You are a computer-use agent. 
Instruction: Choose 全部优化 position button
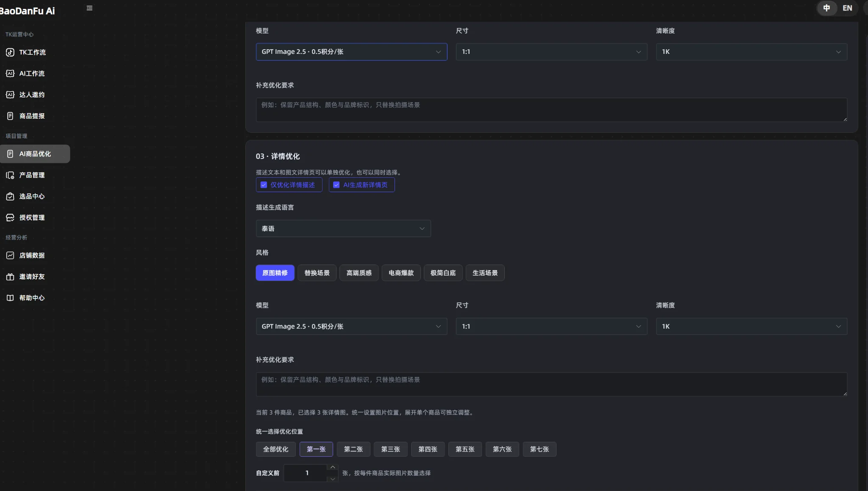coord(276,449)
